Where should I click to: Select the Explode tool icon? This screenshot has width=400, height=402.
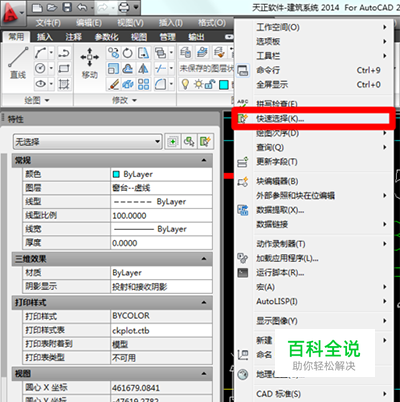(x=128, y=84)
